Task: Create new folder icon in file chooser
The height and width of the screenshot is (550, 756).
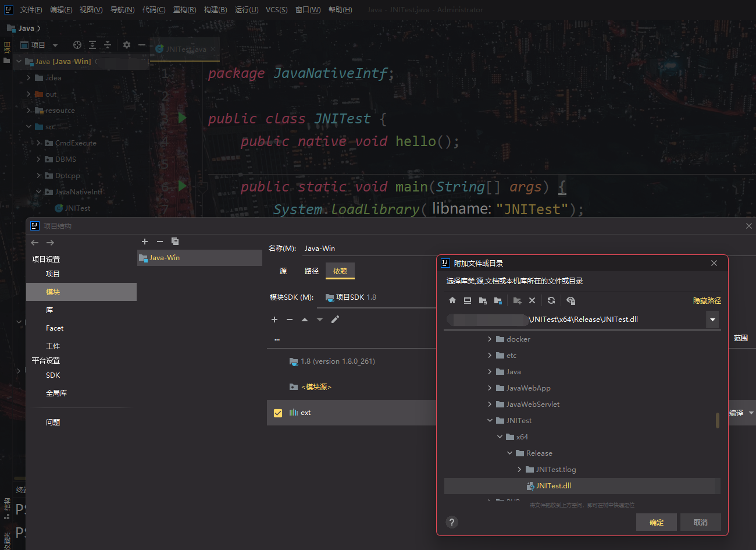Action: [x=517, y=301]
